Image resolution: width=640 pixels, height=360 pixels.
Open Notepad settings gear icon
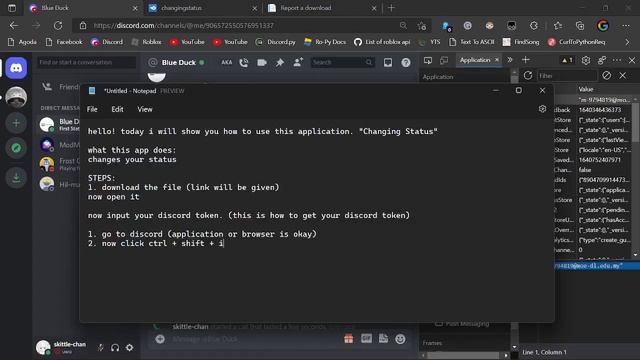tap(542, 109)
